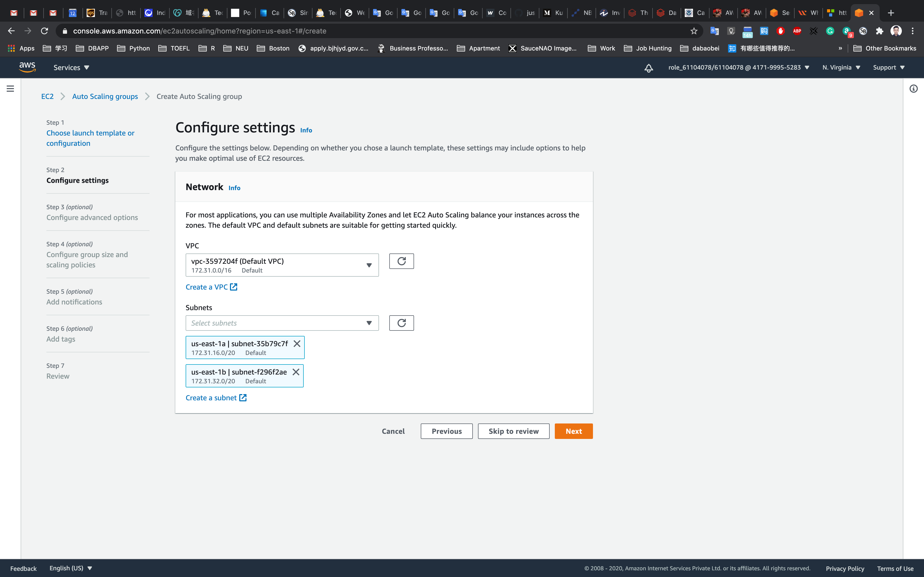This screenshot has width=924, height=577.
Task: Open the Select subnets dropdown
Action: (282, 323)
